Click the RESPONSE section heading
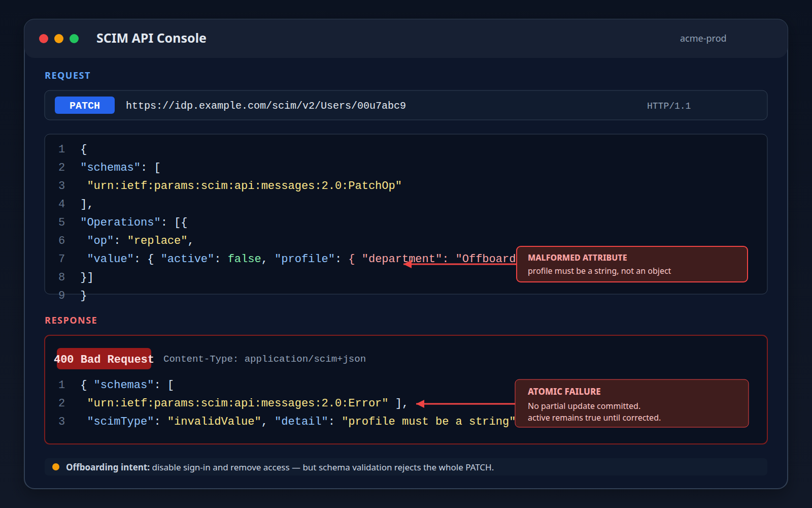 point(71,321)
